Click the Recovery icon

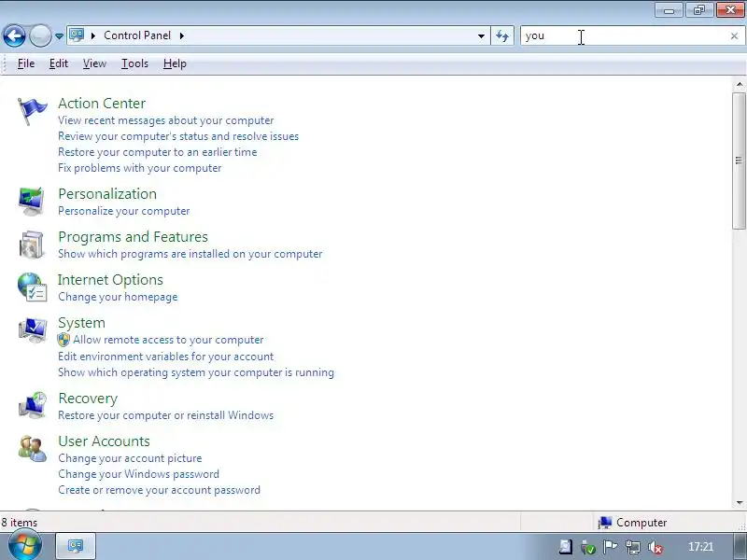point(33,405)
